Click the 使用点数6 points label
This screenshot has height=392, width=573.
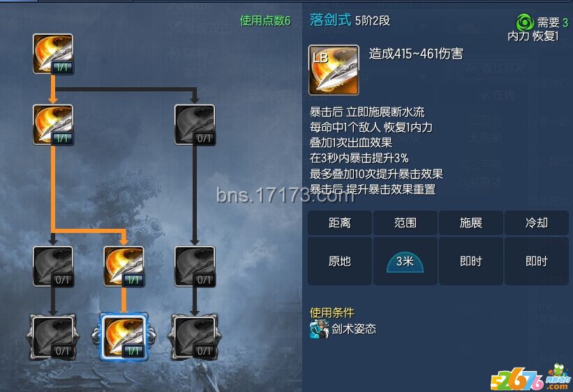tap(265, 20)
